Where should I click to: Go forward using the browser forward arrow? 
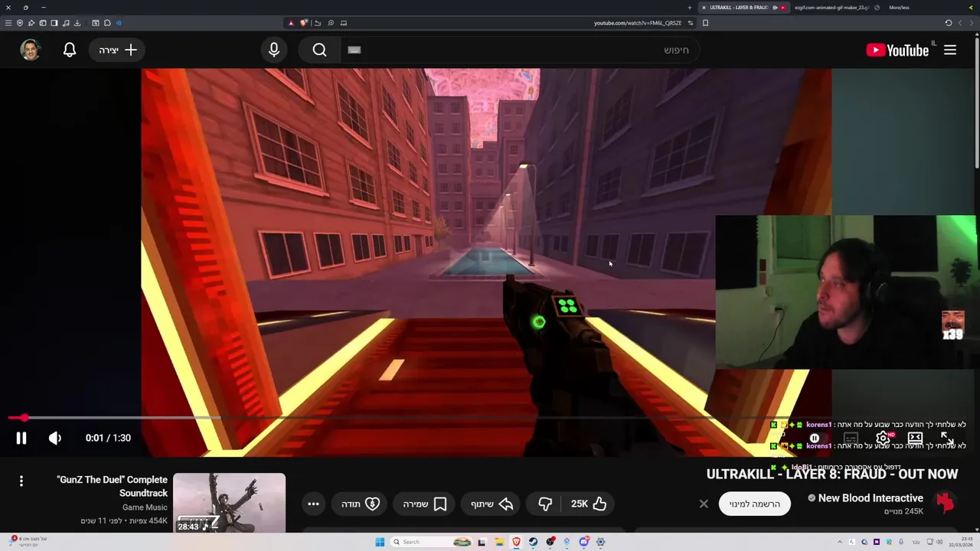[961, 23]
